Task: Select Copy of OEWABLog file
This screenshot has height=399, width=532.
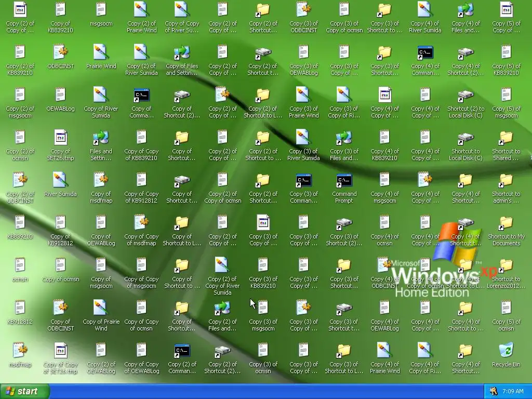Action: pos(101,222)
